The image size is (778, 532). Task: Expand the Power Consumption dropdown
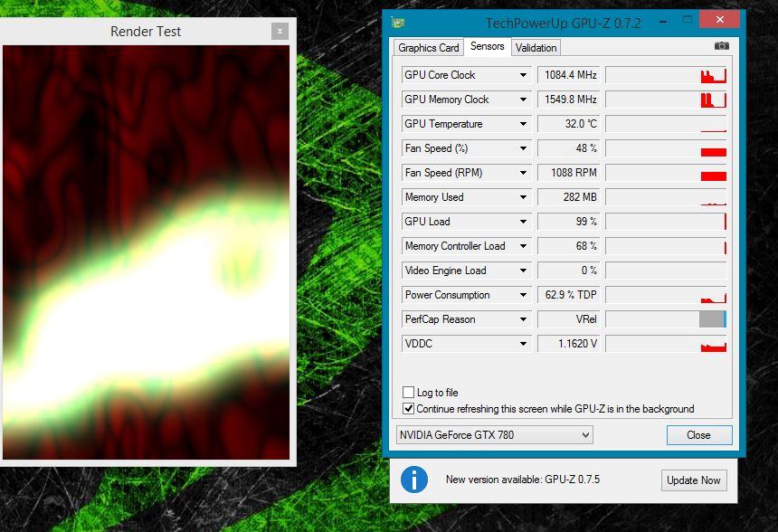(x=523, y=295)
